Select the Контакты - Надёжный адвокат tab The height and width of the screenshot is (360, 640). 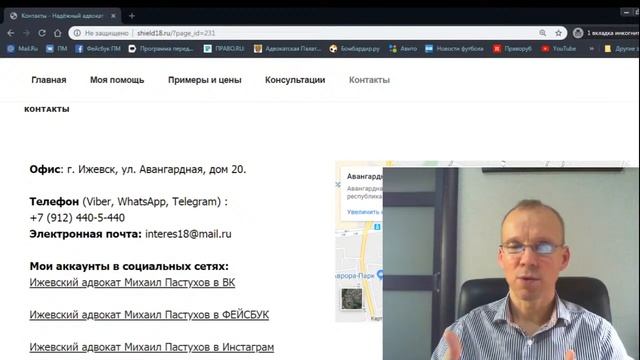point(62,16)
